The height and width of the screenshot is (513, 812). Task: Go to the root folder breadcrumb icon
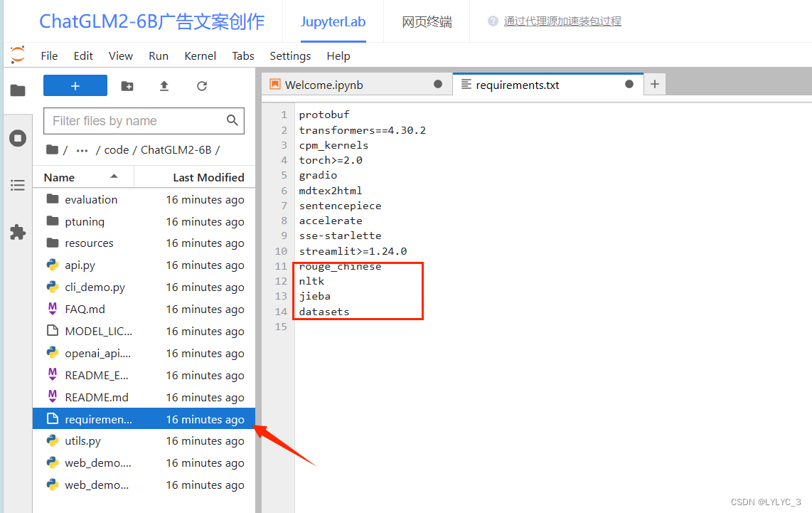52,149
